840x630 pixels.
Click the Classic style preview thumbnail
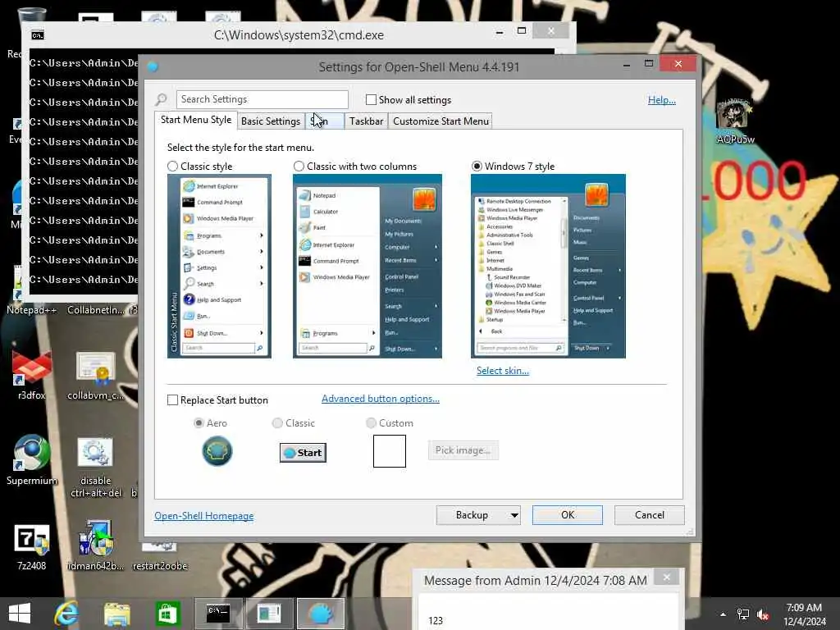coord(219,266)
